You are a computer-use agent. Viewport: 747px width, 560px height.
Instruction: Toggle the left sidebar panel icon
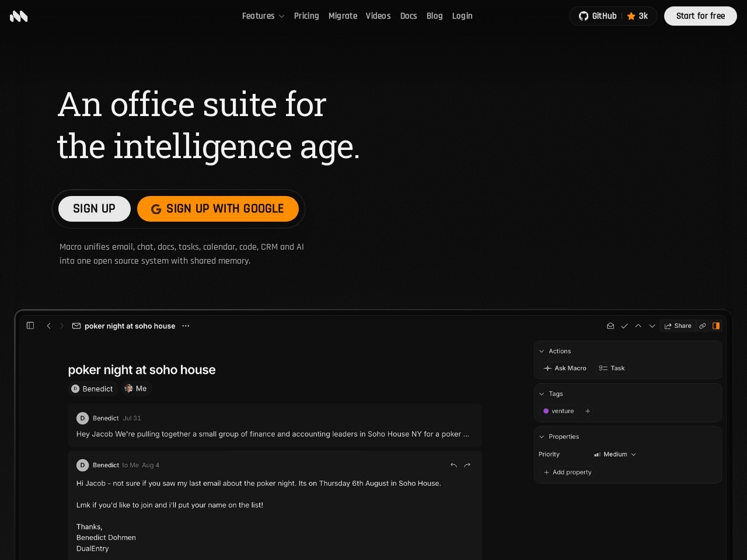30,325
